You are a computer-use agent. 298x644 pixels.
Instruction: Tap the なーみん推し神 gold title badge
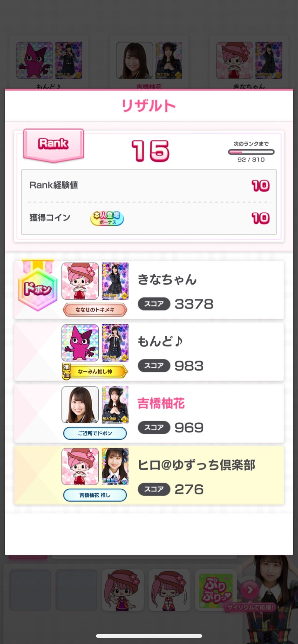[x=95, y=371]
